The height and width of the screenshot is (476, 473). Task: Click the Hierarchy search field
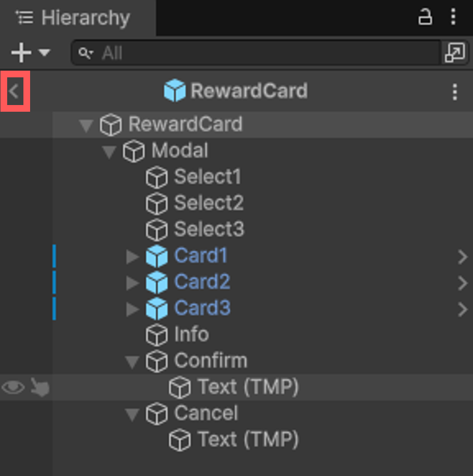click(257, 53)
